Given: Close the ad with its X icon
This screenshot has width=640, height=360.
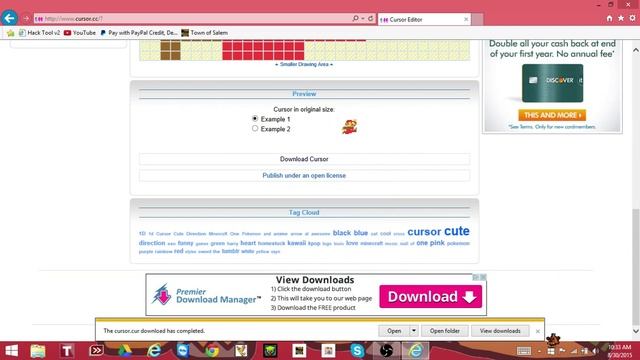Looking at the screenshot, I should click(483, 277).
